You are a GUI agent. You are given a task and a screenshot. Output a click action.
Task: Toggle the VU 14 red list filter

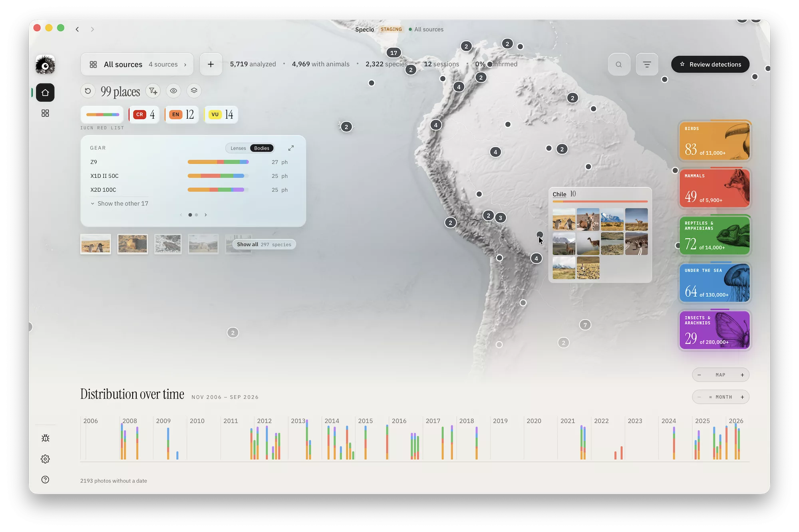221,115
